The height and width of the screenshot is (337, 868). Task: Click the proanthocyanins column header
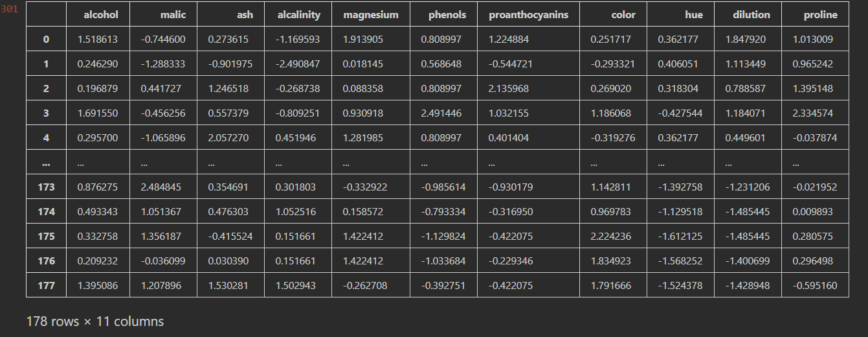click(x=529, y=14)
